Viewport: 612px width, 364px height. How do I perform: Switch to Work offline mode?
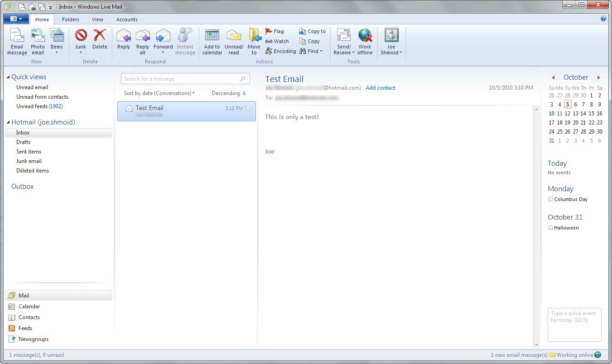[x=365, y=41]
